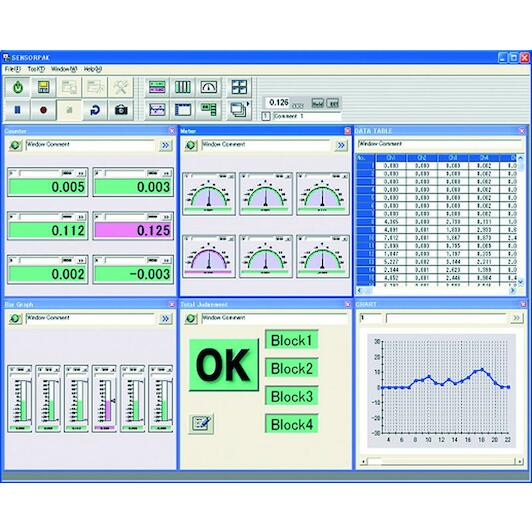Click the Block1 judgment button
532x532 pixels.
coord(291,340)
